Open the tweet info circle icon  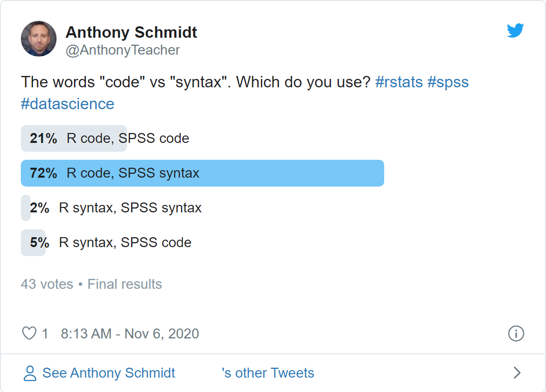point(516,333)
